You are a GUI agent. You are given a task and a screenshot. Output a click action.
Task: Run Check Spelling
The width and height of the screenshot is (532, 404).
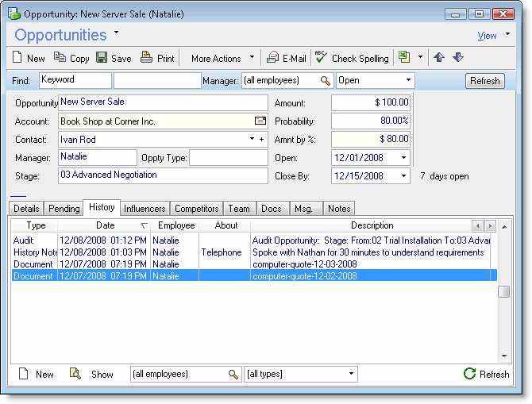[x=321, y=58]
